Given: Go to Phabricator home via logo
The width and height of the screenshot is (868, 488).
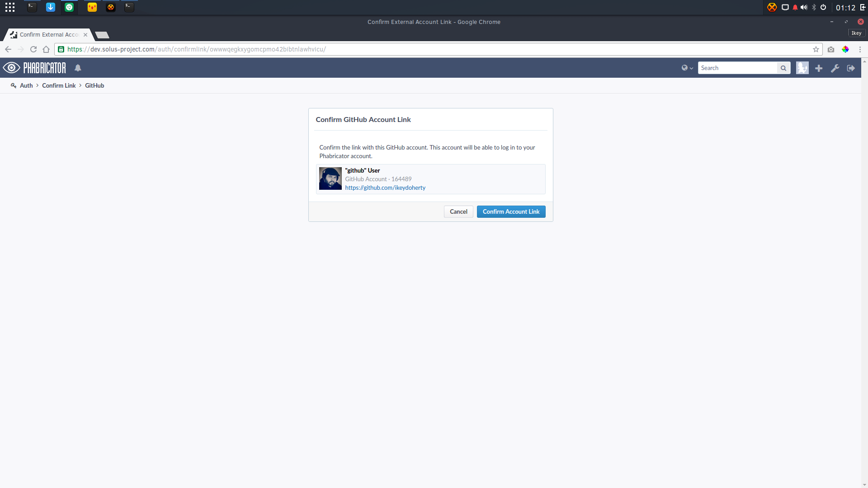Looking at the screenshot, I should click(x=34, y=68).
